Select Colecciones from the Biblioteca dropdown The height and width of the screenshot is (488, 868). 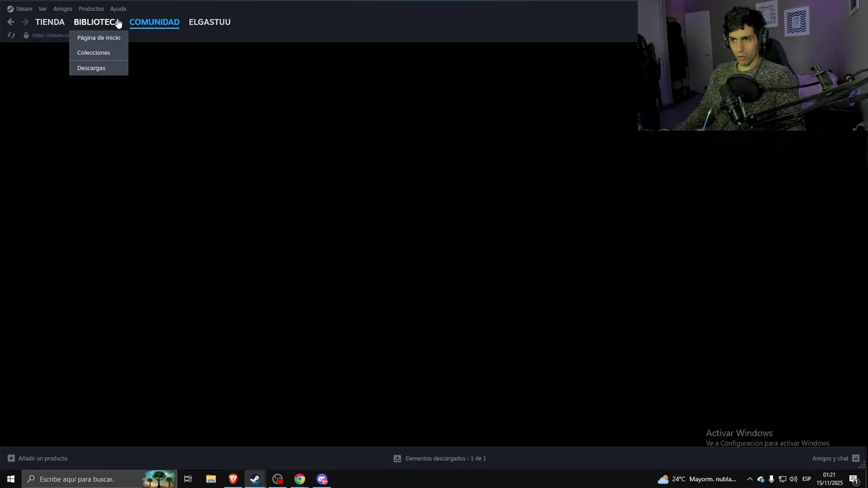pyautogui.click(x=98, y=52)
